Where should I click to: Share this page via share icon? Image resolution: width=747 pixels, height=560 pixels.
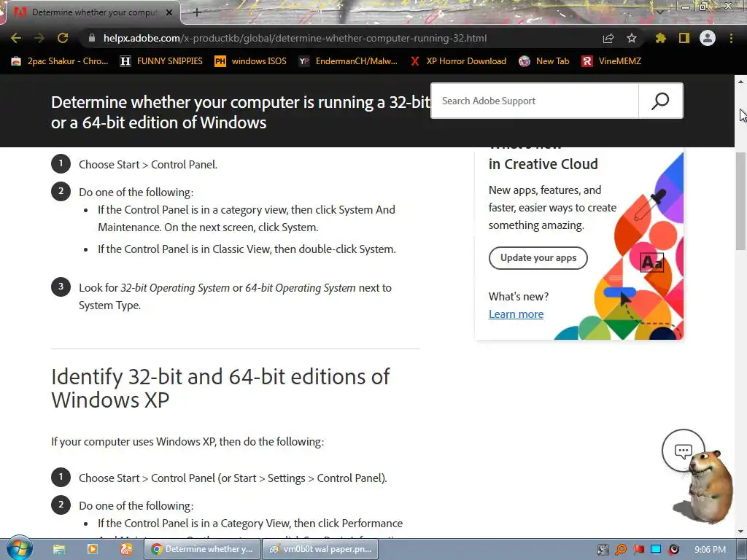(x=608, y=38)
